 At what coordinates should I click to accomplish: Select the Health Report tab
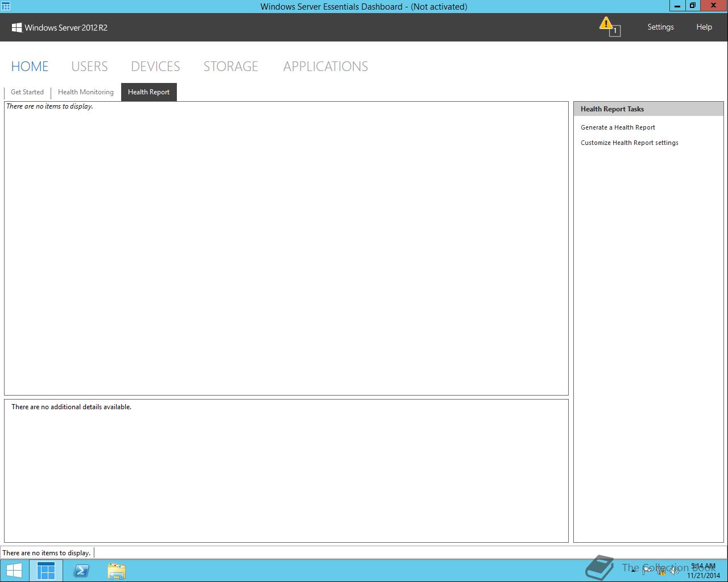pos(149,92)
